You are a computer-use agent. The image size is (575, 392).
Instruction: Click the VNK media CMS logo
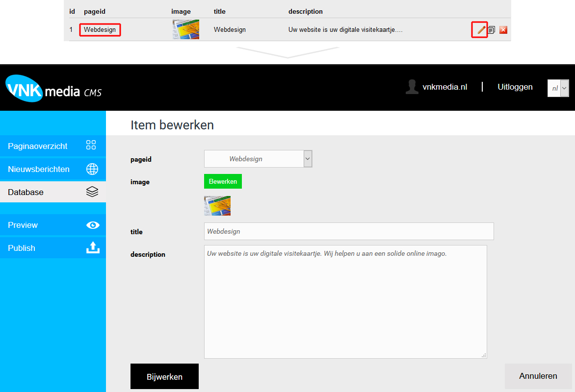coord(53,88)
